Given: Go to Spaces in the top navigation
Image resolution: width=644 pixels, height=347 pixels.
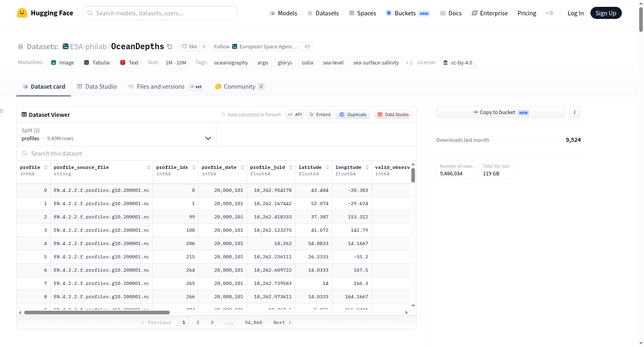Looking at the screenshot, I should click(363, 13).
